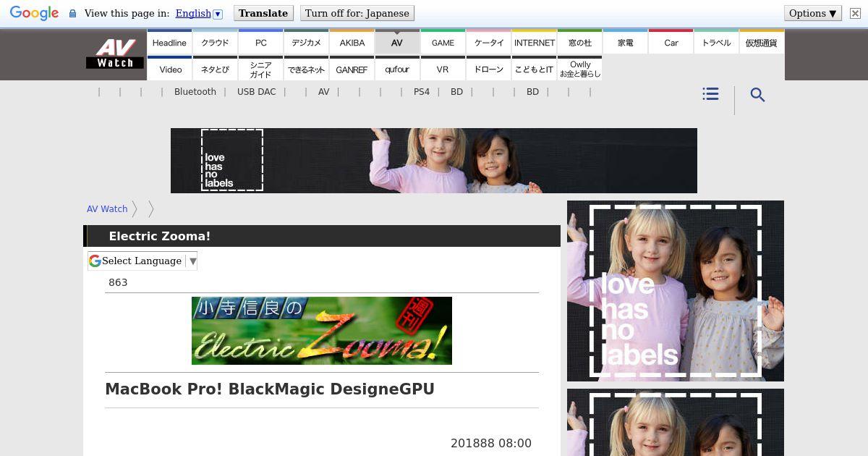Open the GANREF tab
This screenshot has height=456, width=868.
352,69
